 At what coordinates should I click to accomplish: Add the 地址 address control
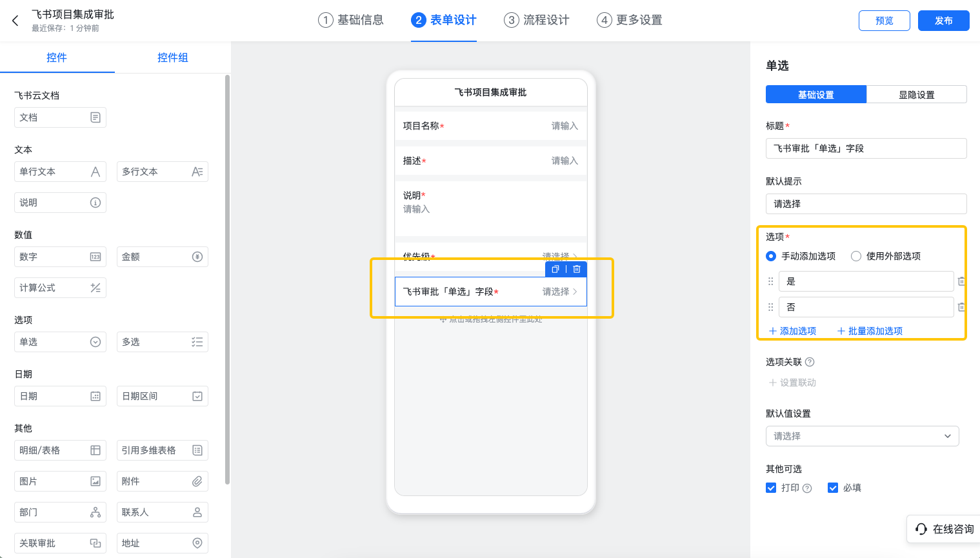coord(163,543)
